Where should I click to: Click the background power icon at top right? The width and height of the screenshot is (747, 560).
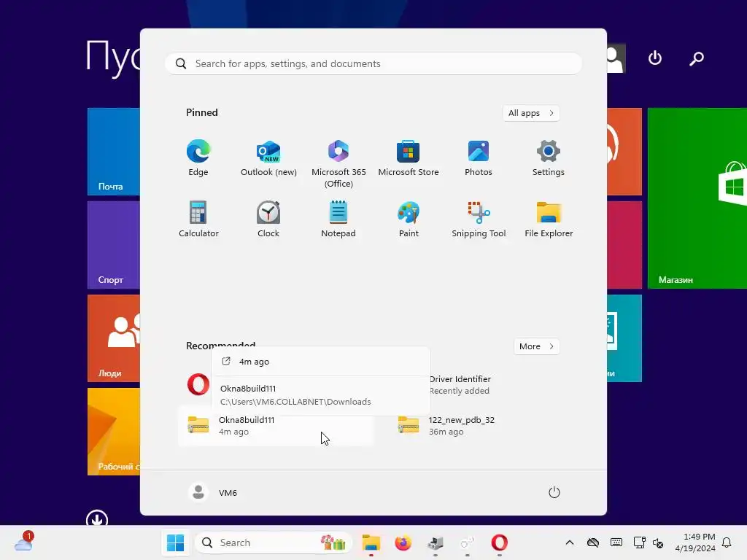coord(655,58)
